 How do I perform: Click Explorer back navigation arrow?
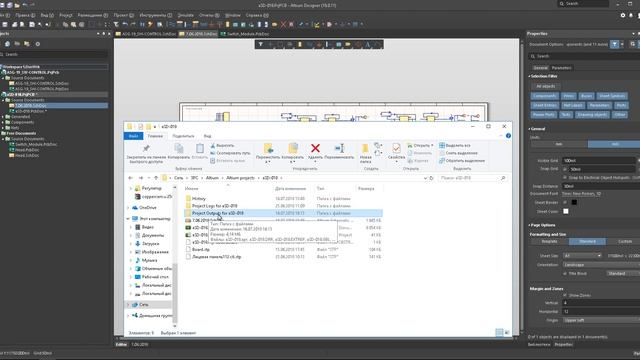point(131,178)
